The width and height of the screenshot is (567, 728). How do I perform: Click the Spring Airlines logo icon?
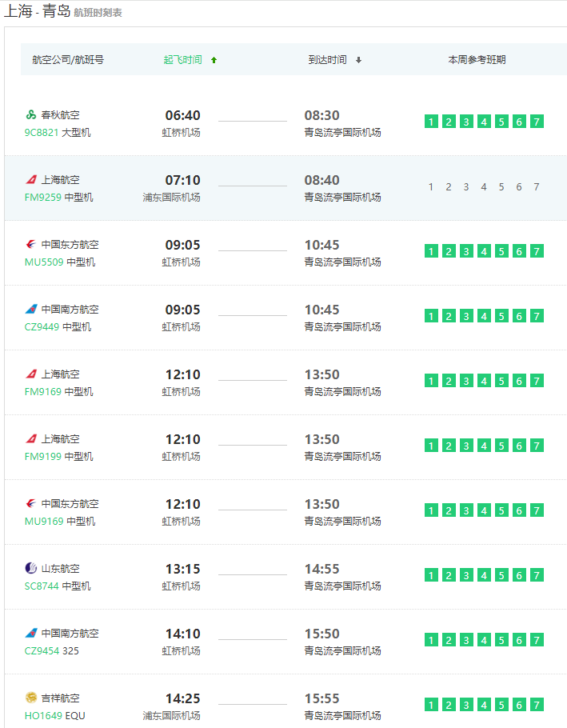[x=31, y=115]
